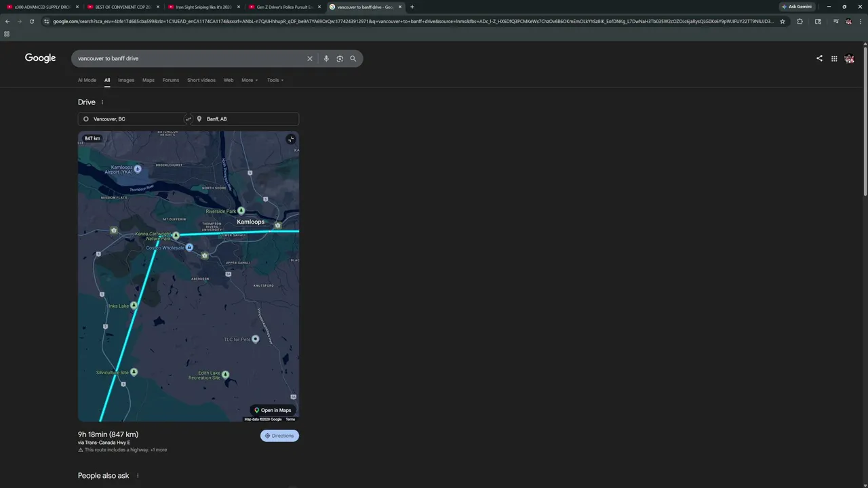This screenshot has width=868, height=488.
Task: Click the Ask Gemini button
Action: point(797,7)
